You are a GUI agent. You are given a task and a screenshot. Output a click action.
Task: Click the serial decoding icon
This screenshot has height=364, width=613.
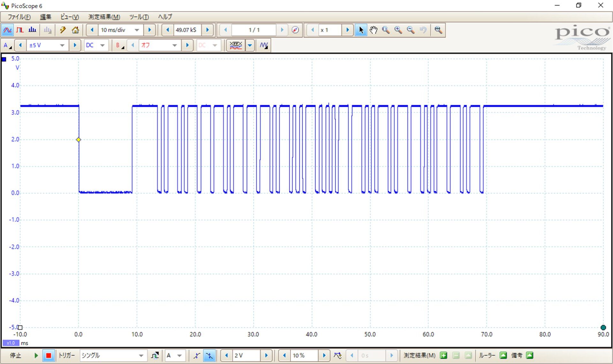pos(236,45)
